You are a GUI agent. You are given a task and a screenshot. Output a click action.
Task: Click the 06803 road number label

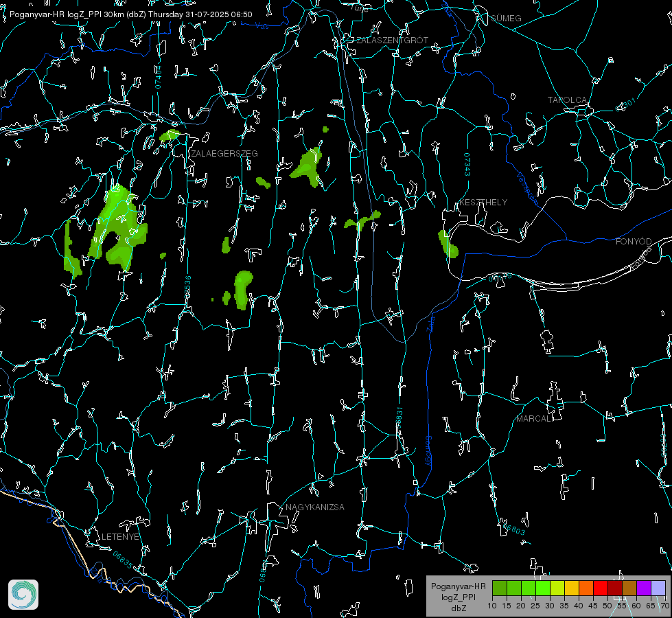514,528
